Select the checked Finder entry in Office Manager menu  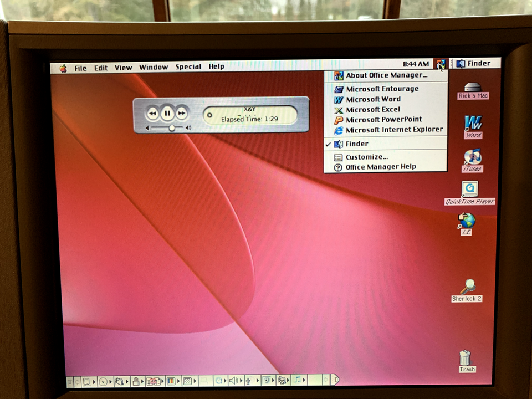(357, 144)
